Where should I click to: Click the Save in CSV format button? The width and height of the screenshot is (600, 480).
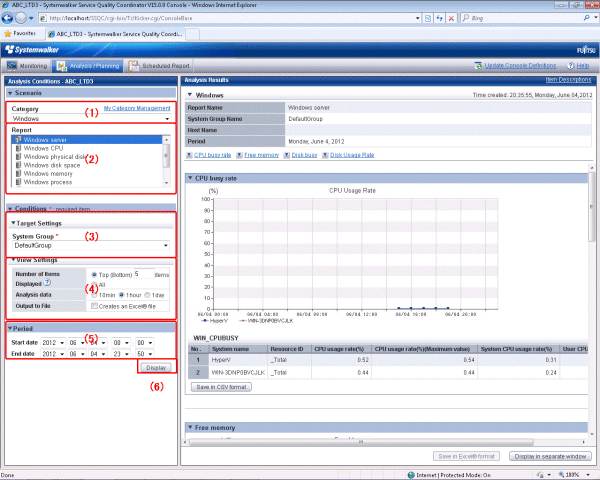[x=221, y=387]
